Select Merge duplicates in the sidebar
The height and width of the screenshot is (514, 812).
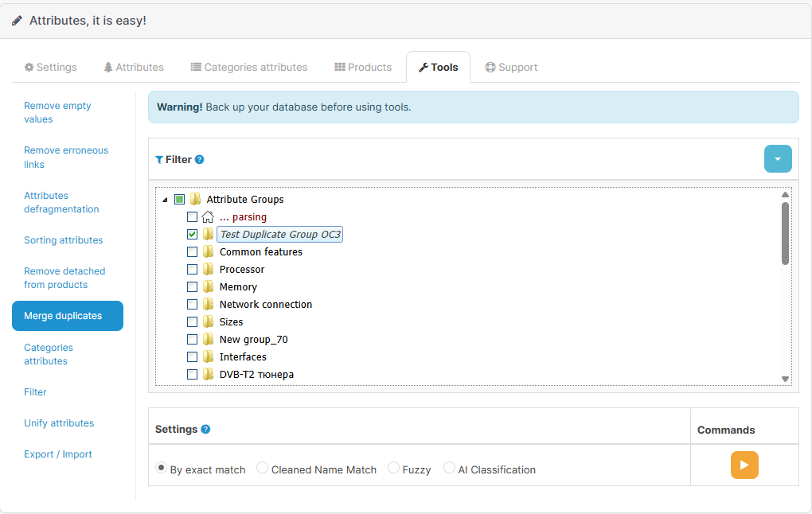tap(68, 315)
